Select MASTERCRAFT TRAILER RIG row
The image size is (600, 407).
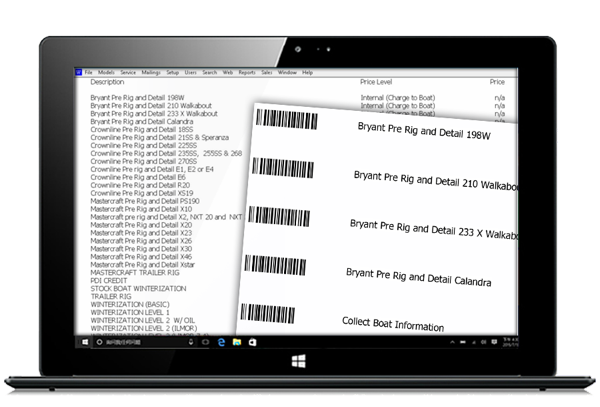tap(135, 273)
